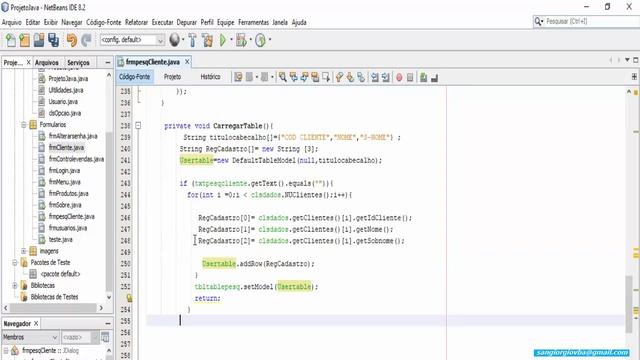This screenshot has width=640, height=360.
Task: Click the Open Project toolbar icon
Action: (x=39, y=40)
